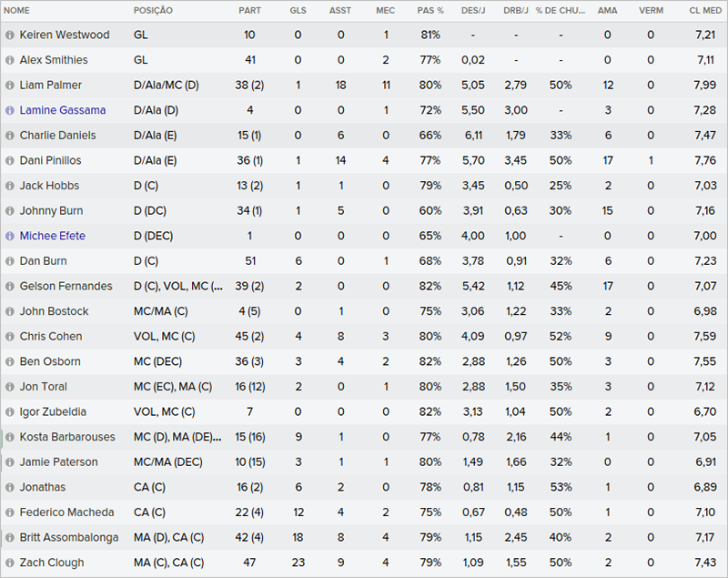The image size is (728, 578).
Task: Open the info icon next to Jonathas
Action: tap(10, 487)
